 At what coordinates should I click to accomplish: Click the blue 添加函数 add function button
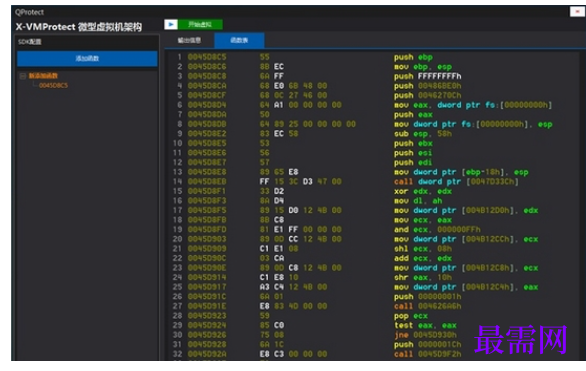pos(87,59)
